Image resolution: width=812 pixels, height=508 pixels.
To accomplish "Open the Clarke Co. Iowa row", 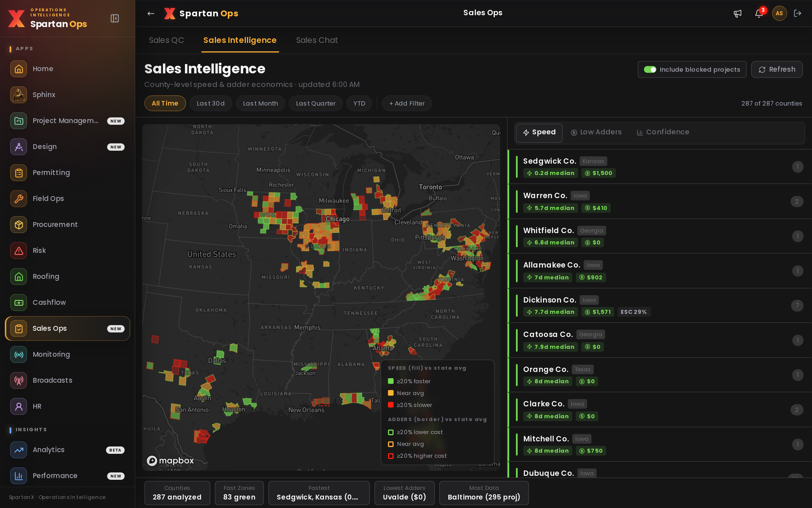I will (x=660, y=410).
